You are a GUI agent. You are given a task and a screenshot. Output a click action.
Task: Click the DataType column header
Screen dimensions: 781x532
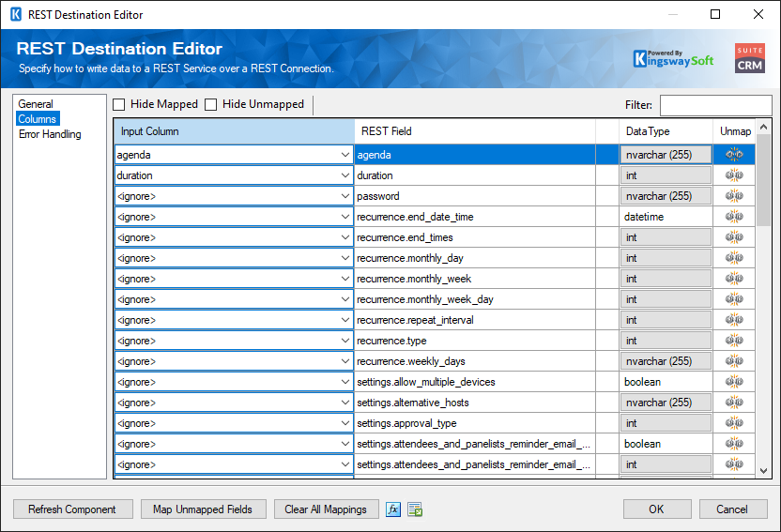(x=666, y=131)
